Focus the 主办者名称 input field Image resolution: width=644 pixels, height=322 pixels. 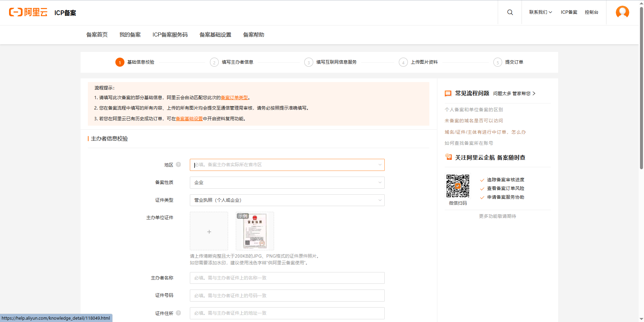click(287, 278)
